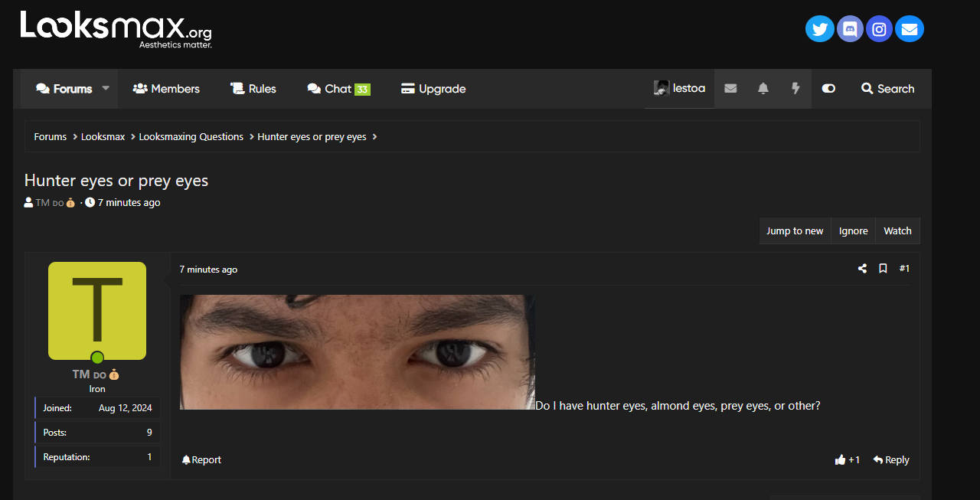Bookmark the post with bookmark icon
This screenshot has height=500, width=980.
883,269
